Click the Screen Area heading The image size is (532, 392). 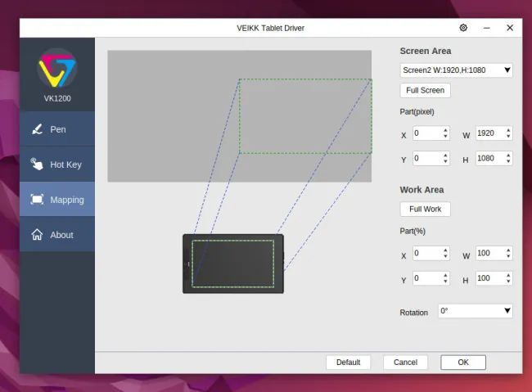tap(426, 51)
